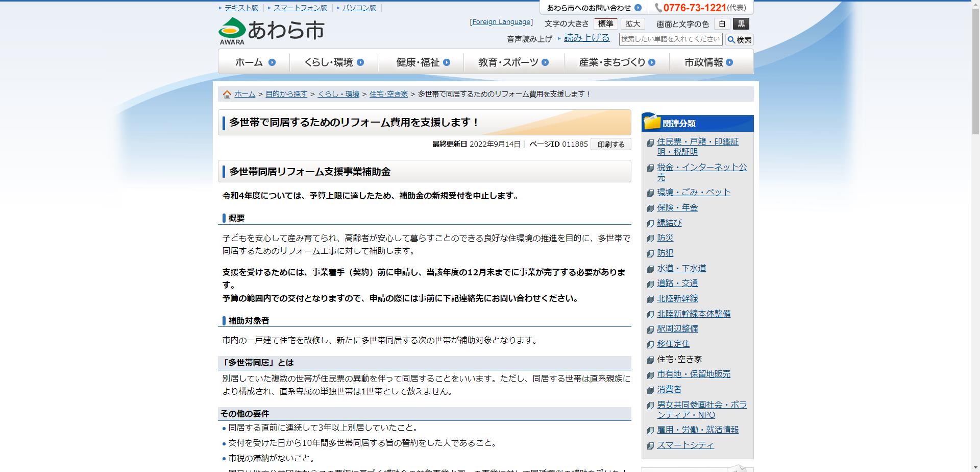Click the search keyword input field
This screenshot has height=472, width=980.
(671, 39)
